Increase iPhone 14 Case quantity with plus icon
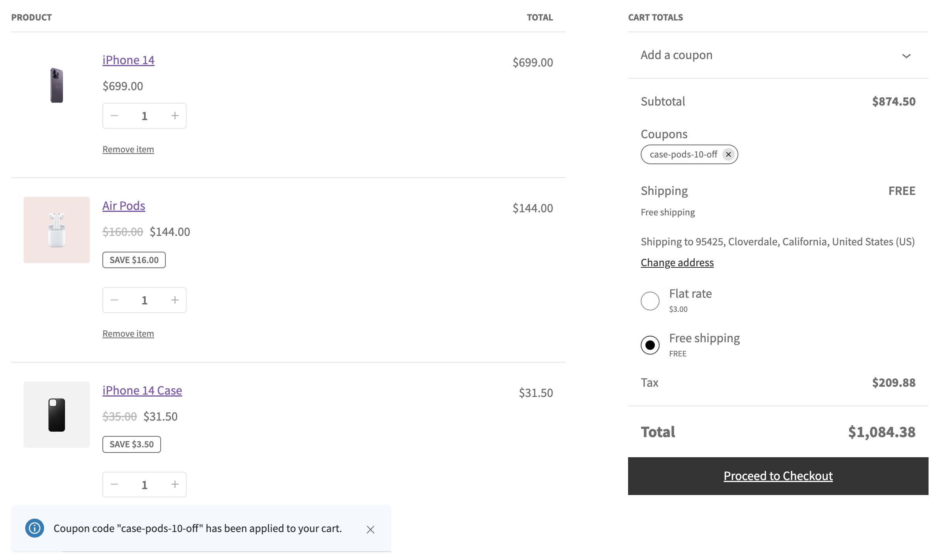Viewport: 938px width, 560px height. [x=174, y=484]
